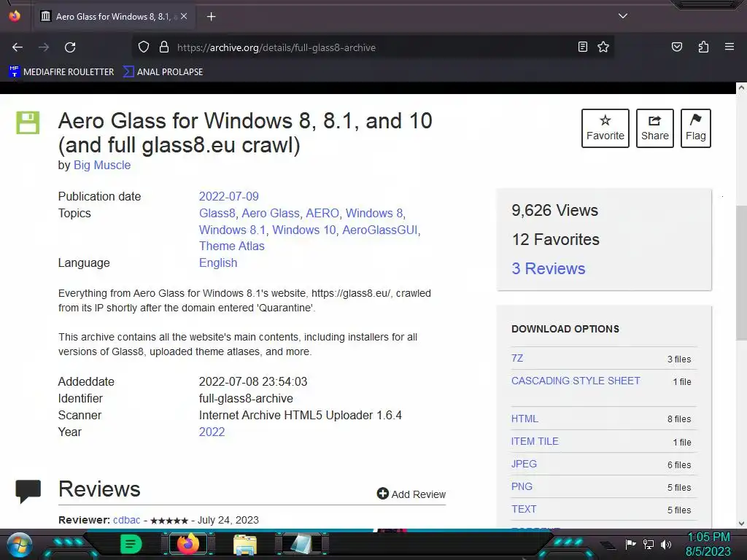Open reviewer cdbac profile link
This screenshot has width=747, height=560.
point(127,520)
